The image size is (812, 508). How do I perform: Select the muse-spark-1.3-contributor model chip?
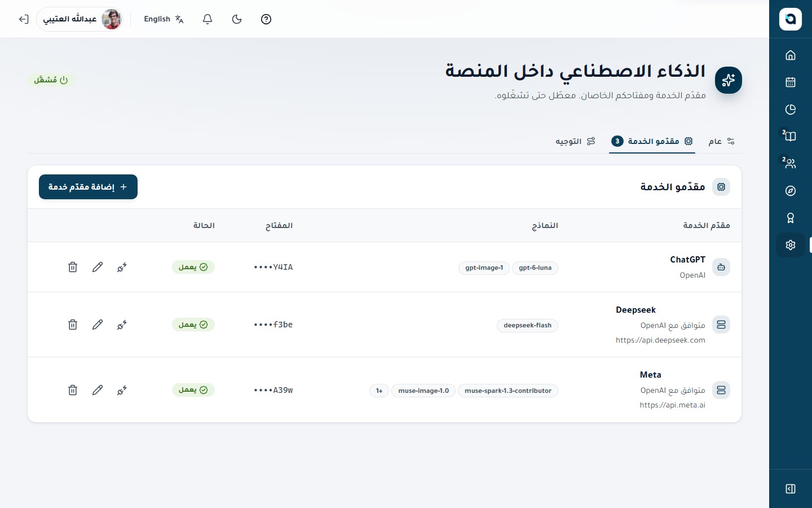[508, 391]
